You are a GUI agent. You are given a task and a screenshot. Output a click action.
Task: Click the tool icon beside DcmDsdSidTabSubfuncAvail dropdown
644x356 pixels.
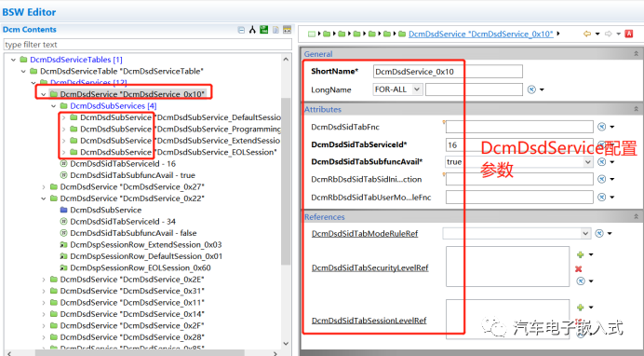602,162
